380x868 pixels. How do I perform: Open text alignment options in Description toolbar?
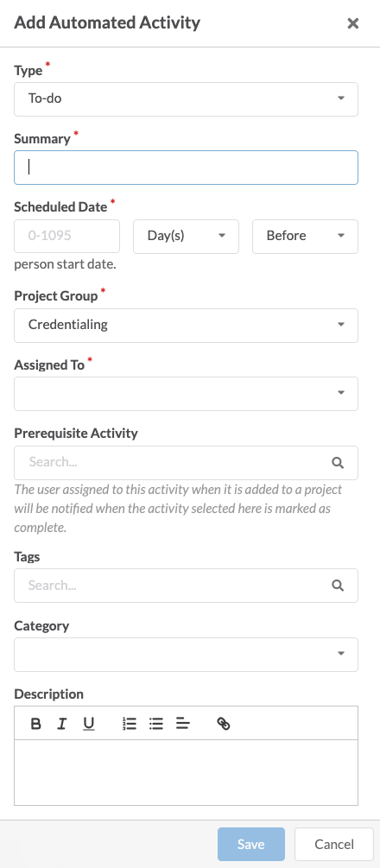[x=183, y=724]
